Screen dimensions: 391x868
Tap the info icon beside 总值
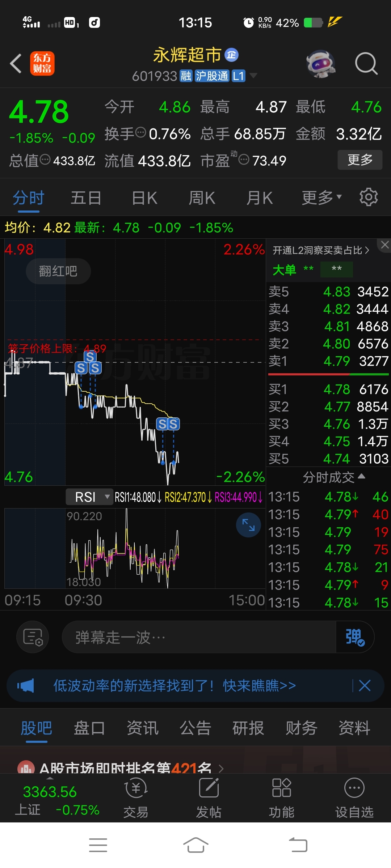pyautogui.click(x=45, y=159)
